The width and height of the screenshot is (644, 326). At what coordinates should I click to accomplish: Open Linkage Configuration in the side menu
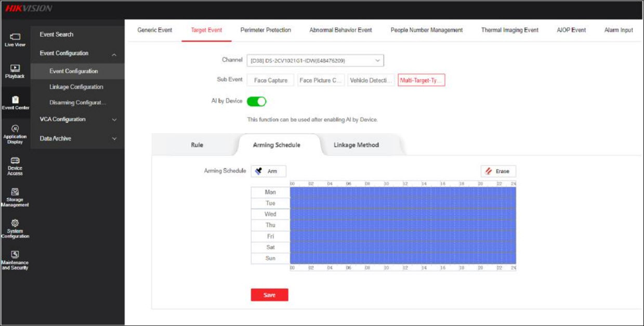(x=76, y=87)
